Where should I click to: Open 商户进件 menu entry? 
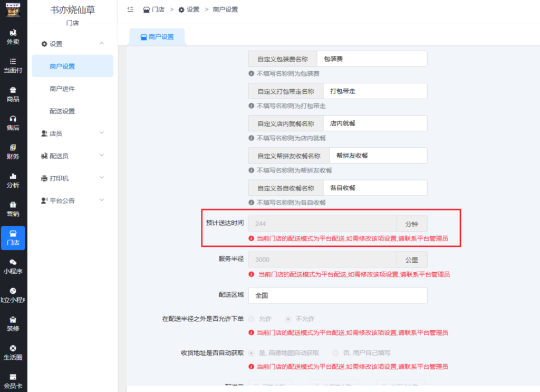click(x=62, y=89)
